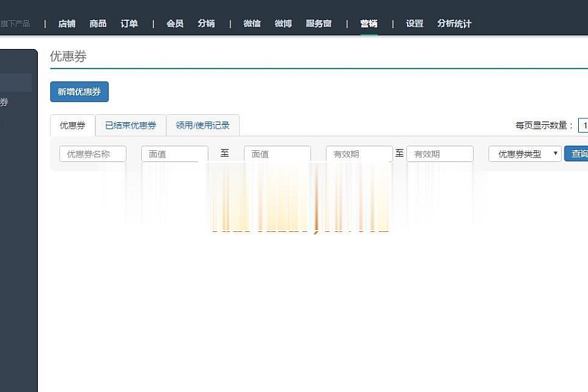Select the 微博 navigation item
Screen dimensions: 588x392
click(x=283, y=24)
